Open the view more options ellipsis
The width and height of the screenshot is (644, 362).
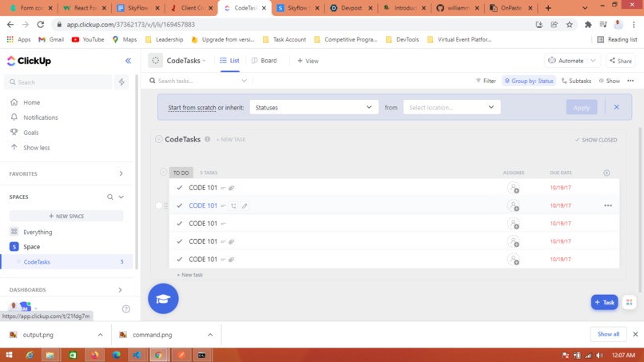tap(630, 81)
